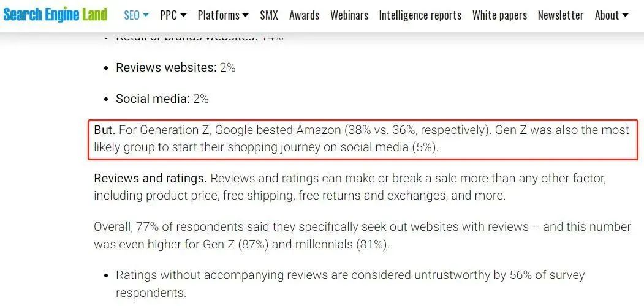
Task: Click the 'Overall, 77% of respondents' paragraph
Action: pyautogui.click(x=362, y=236)
